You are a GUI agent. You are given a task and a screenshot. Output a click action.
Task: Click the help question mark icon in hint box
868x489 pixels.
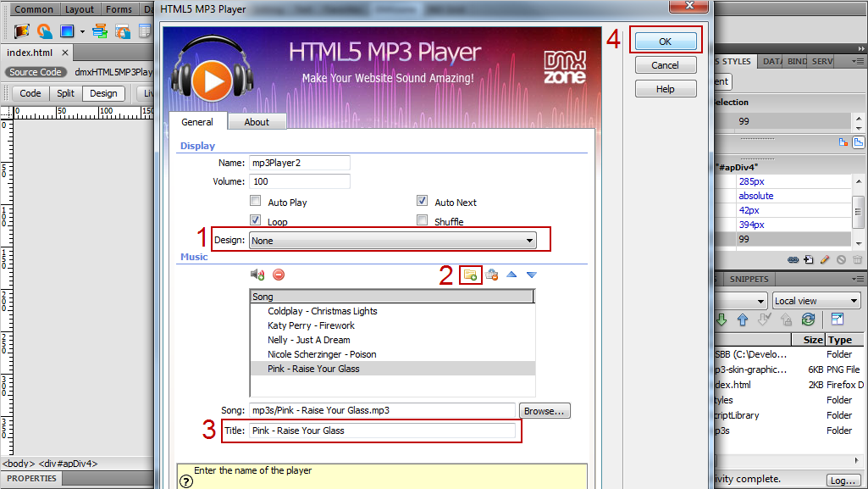coord(186,482)
